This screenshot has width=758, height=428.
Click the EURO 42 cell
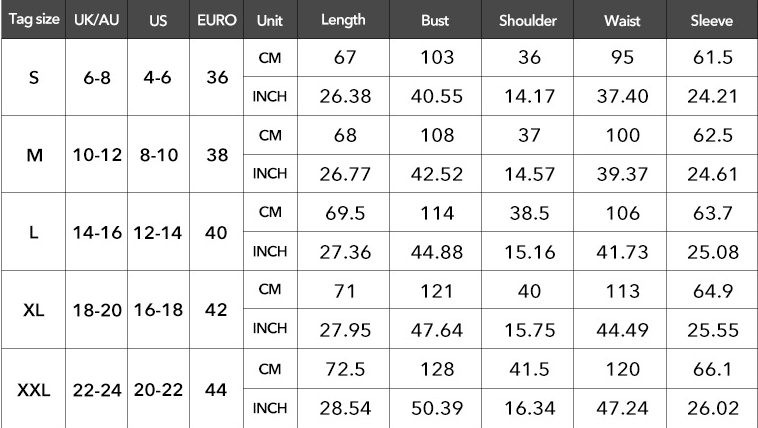pos(216,310)
